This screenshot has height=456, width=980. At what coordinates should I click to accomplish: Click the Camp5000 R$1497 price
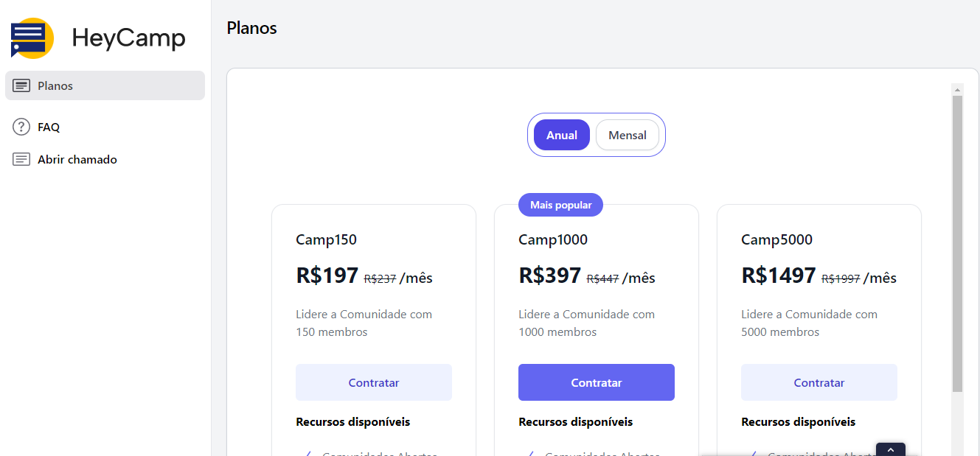(778, 276)
